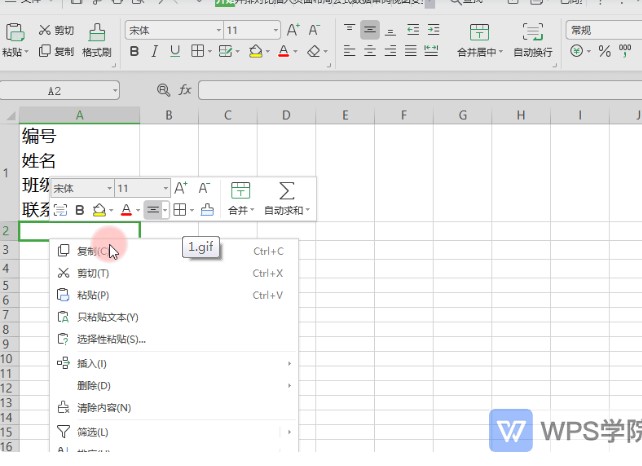
Task: Click the fx insert function icon
Action: 185,90
